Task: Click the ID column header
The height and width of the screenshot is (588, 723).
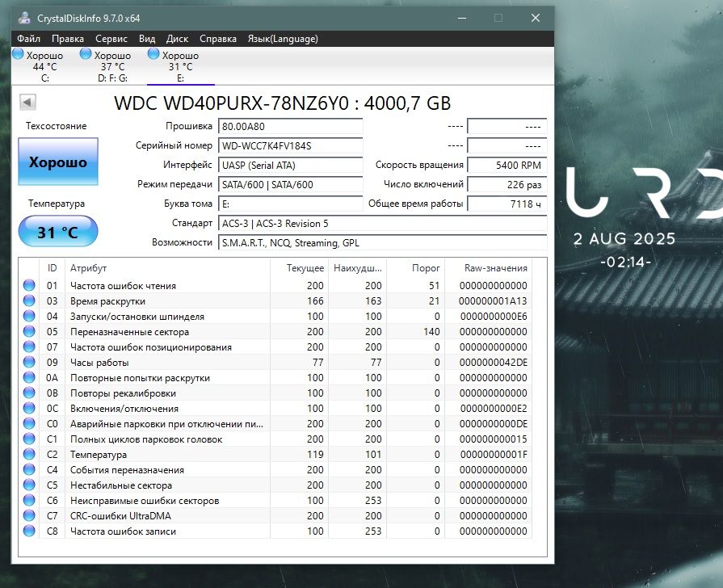Action: (52, 268)
